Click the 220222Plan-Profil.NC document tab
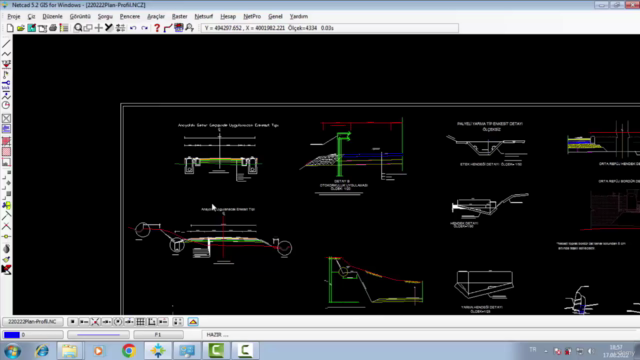The width and height of the screenshot is (640, 360). (x=32, y=322)
